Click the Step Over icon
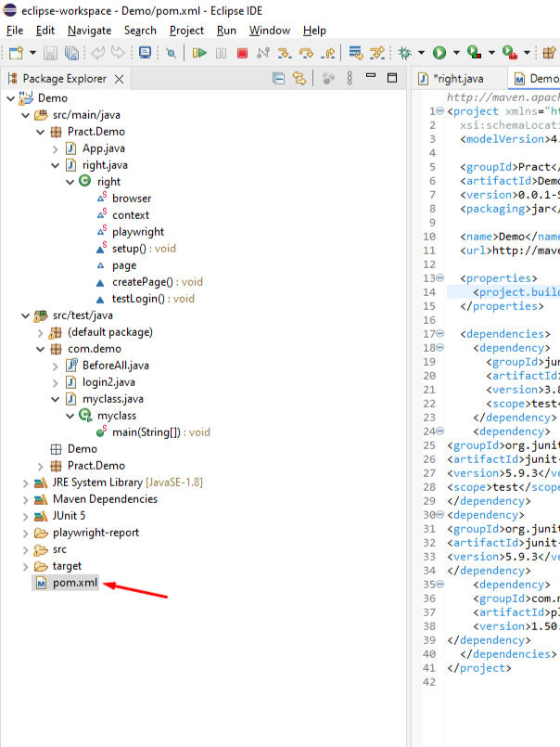Viewport: 560px width, 747px height. coord(306,53)
